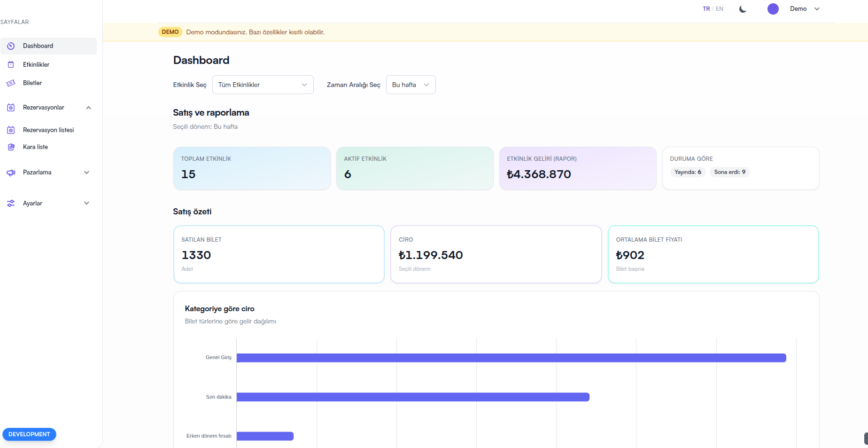Go to Etkinlikler page
This screenshot has width=868, height=448.
pos(36,64)
